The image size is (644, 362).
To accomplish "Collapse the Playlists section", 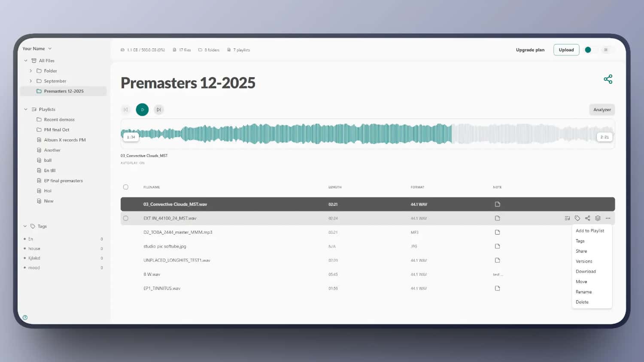I will coord(26,109).
